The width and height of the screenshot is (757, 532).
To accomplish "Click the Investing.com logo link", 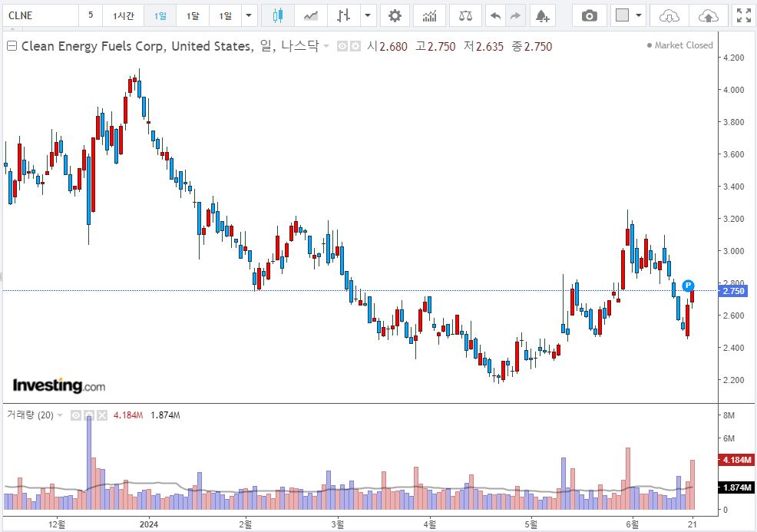I will [59, 385].
